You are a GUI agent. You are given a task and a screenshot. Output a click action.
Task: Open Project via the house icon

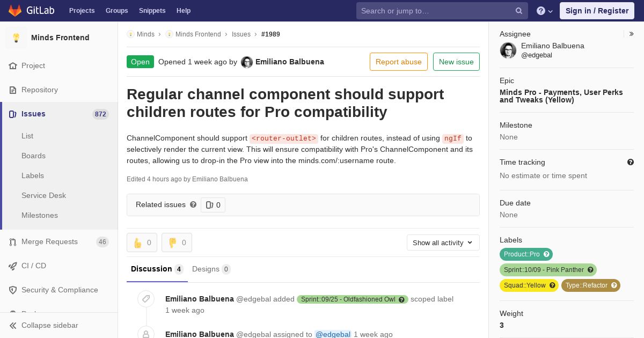13,66
